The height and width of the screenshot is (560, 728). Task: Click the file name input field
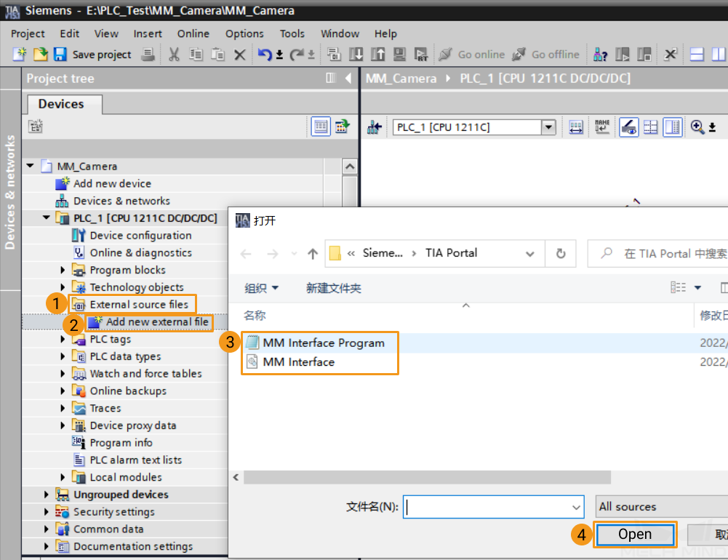[x=493, y=507]
